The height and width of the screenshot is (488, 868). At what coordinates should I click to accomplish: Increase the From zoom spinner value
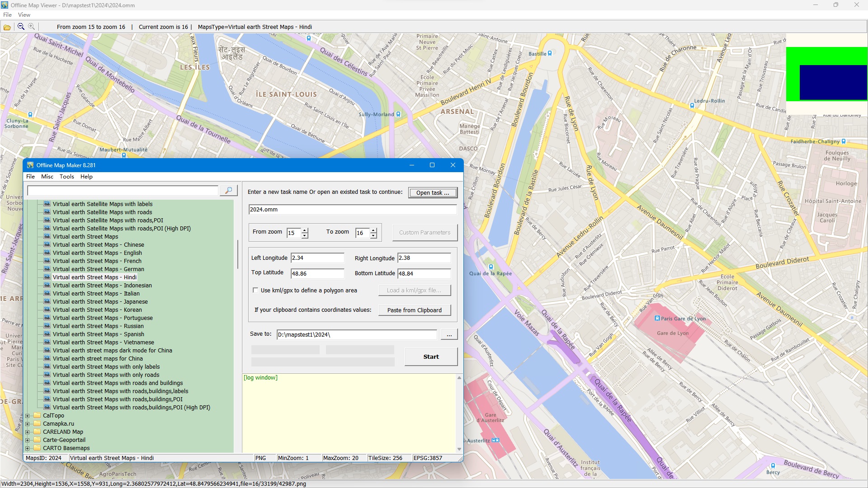[x=305, y=230]
